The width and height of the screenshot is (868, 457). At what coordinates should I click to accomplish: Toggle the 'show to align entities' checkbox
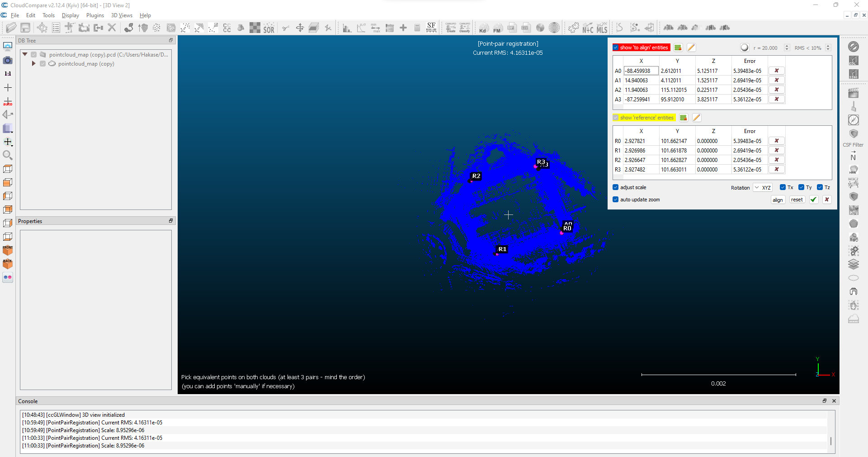pyautogui.click(x=616, y=48)
